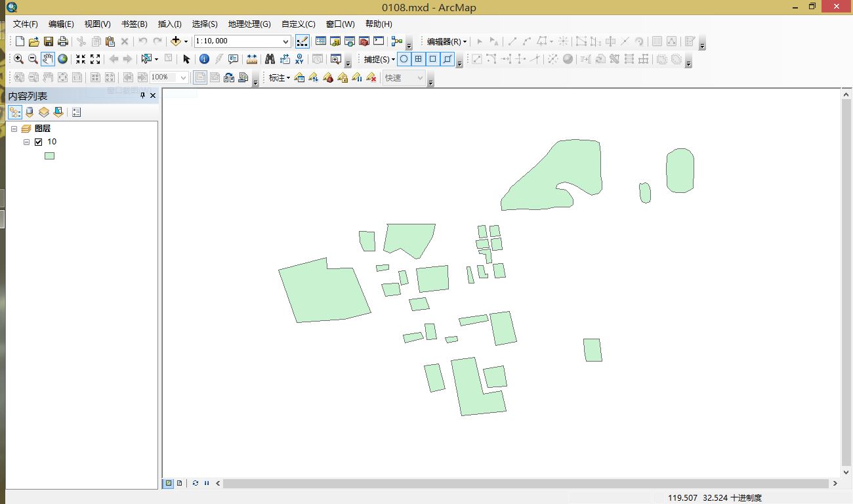The width and height of the screenshot is (853, 504).
Task: Collapse the 图层 group in the contents panel
Action: pos(14,128)
